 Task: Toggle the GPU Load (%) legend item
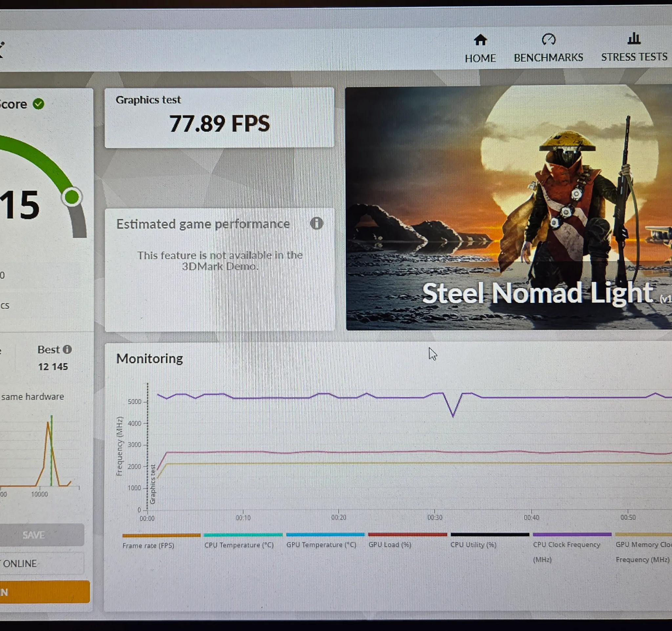click(407, 540)
